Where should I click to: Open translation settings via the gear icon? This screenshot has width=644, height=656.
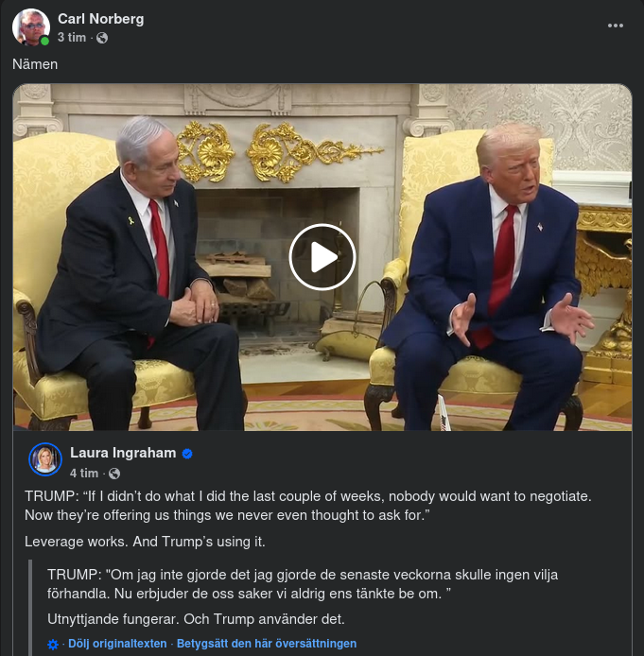(53, 645)
